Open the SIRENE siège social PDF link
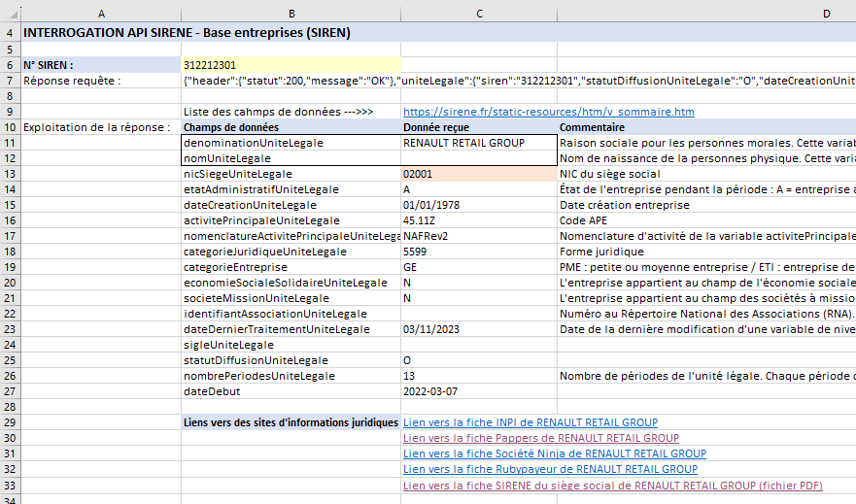The width and height of the screenshot is (856, 504). 612,486
